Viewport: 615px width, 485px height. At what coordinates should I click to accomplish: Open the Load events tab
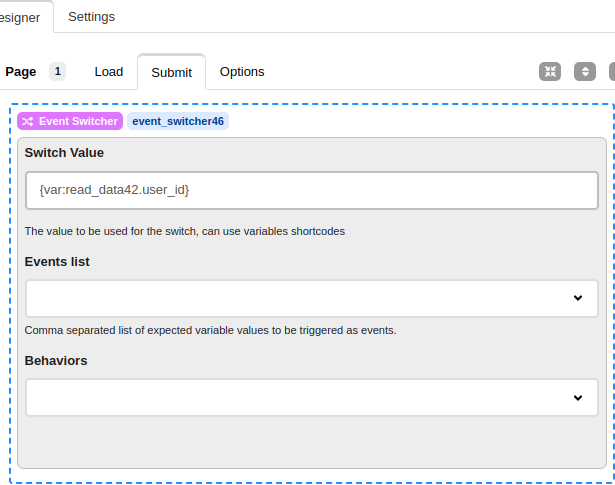coord(109,72)
